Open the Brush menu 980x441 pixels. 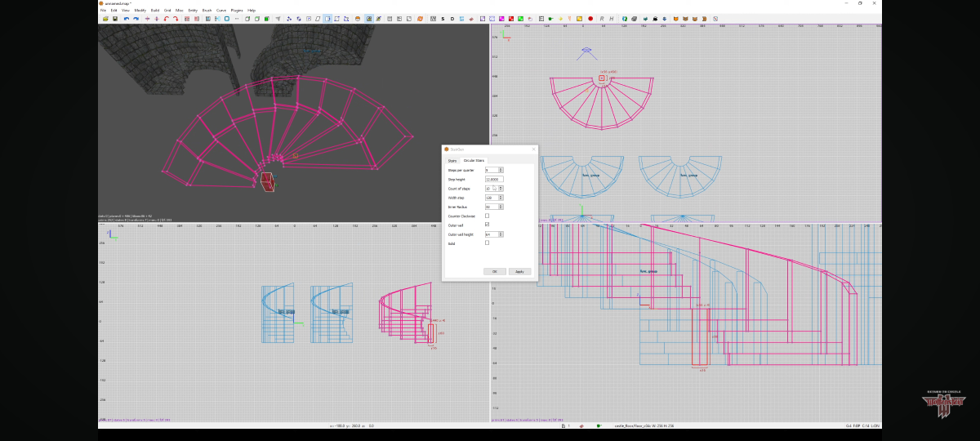207,10
